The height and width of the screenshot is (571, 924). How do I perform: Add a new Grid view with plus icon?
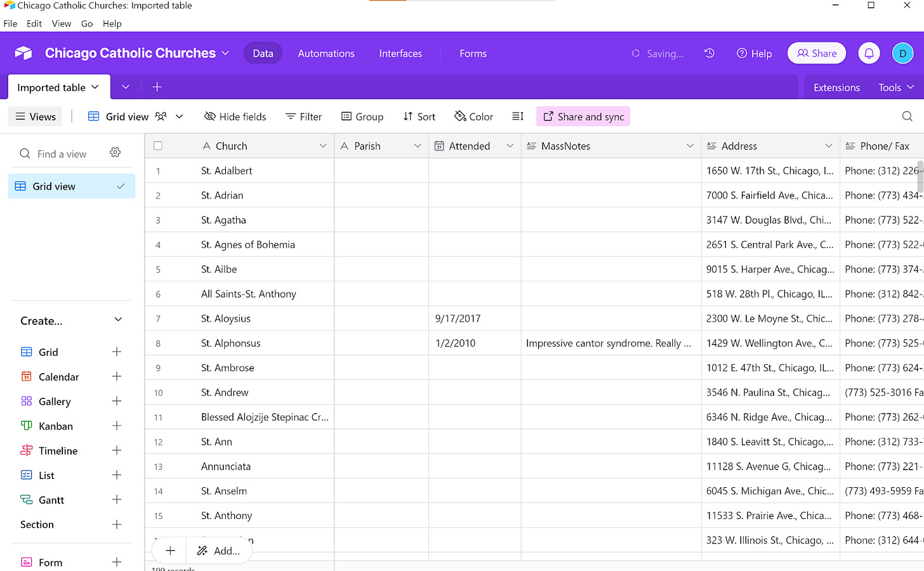117,352
